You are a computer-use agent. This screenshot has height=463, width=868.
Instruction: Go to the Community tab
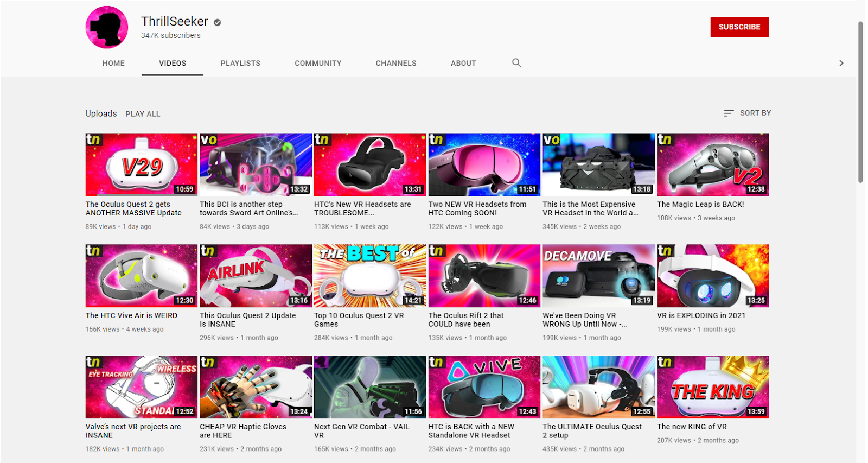[318, 63]
